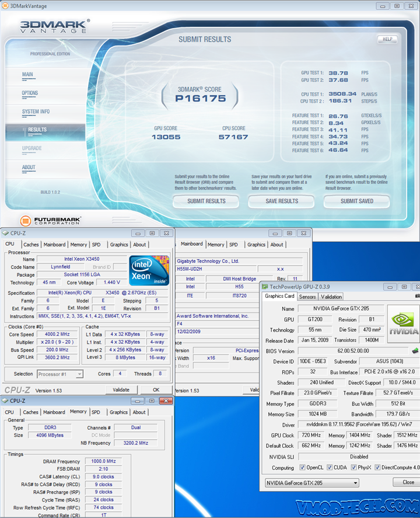
Task: Click the CPU TEST 1 value 3508.34
Action: click(x=342, y=94)
